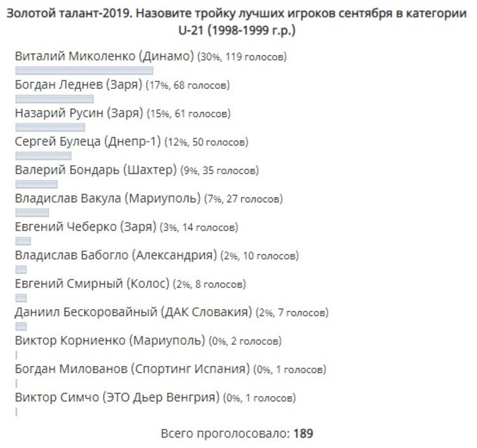Viewport: 477px width, 448px height.
Task: Click the Богдан Леднев (Заря) option
Action: [x=79, y=85]
